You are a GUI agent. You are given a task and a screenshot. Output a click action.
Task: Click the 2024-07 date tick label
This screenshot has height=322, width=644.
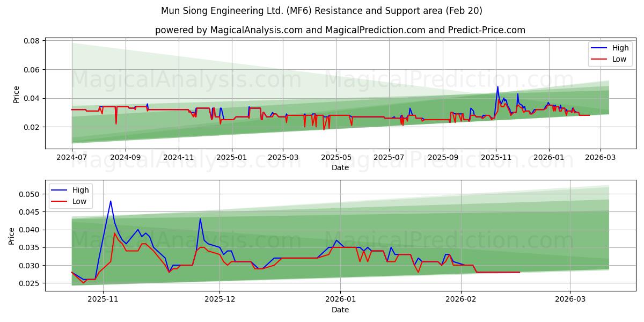click(72, 157)
